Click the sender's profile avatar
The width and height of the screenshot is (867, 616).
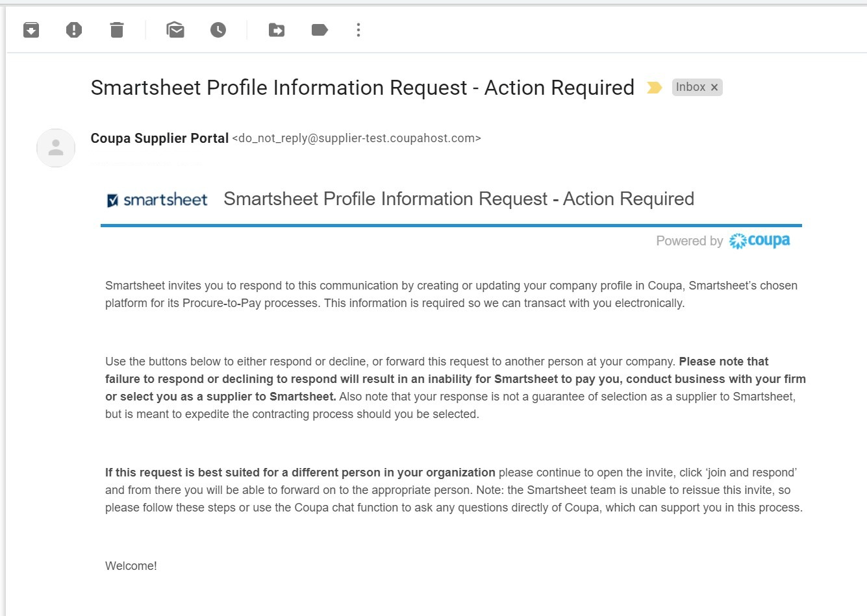click(x=56, y=148)
